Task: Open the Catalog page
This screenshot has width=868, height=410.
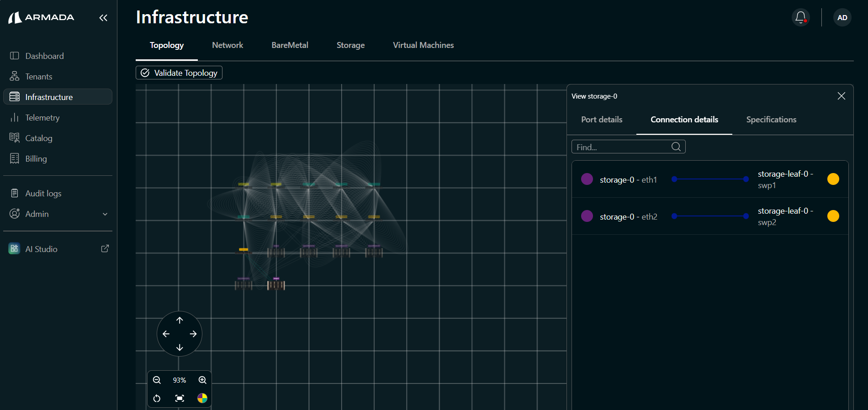Action: coord(58,138)
